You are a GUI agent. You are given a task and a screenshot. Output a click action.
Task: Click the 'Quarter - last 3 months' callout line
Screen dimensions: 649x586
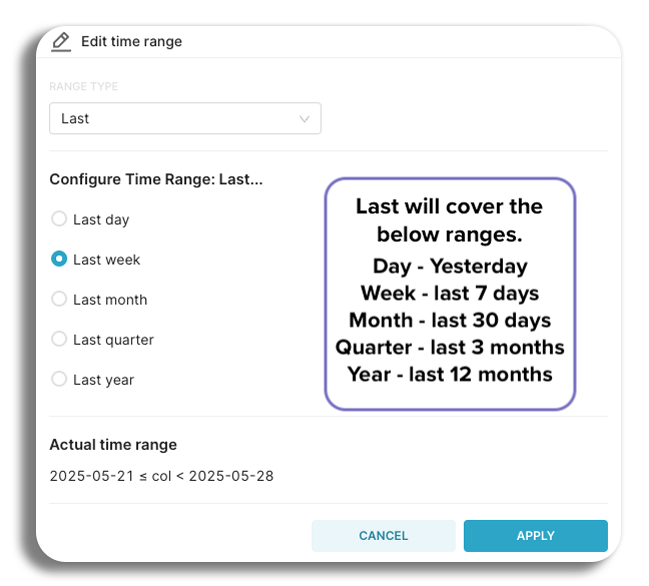pyautogui.click(x=450, y=348)
